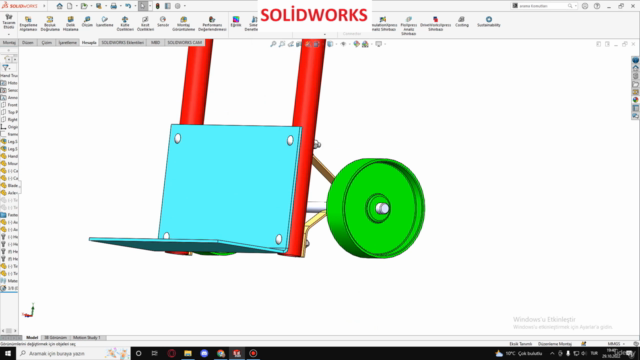Open the Motion Study 1 tab

coord(87,338)
